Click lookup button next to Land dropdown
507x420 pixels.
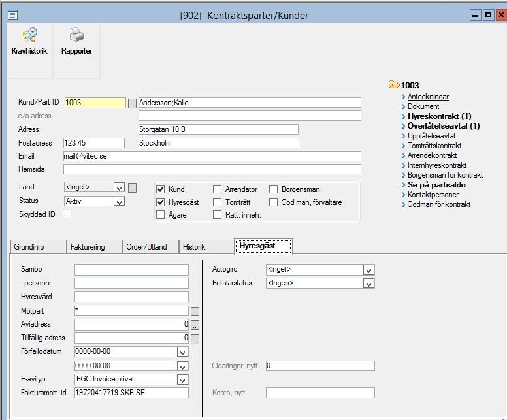tap(132, 187)
